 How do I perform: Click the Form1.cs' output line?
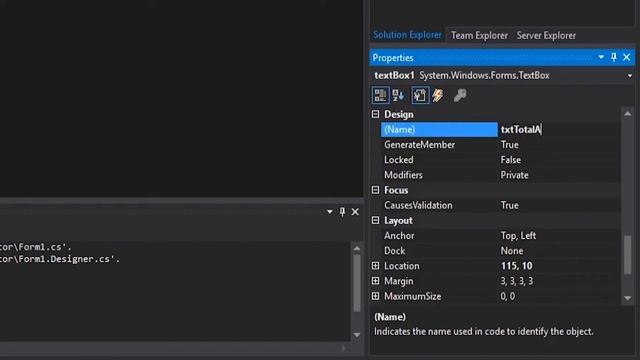[36, 247]
